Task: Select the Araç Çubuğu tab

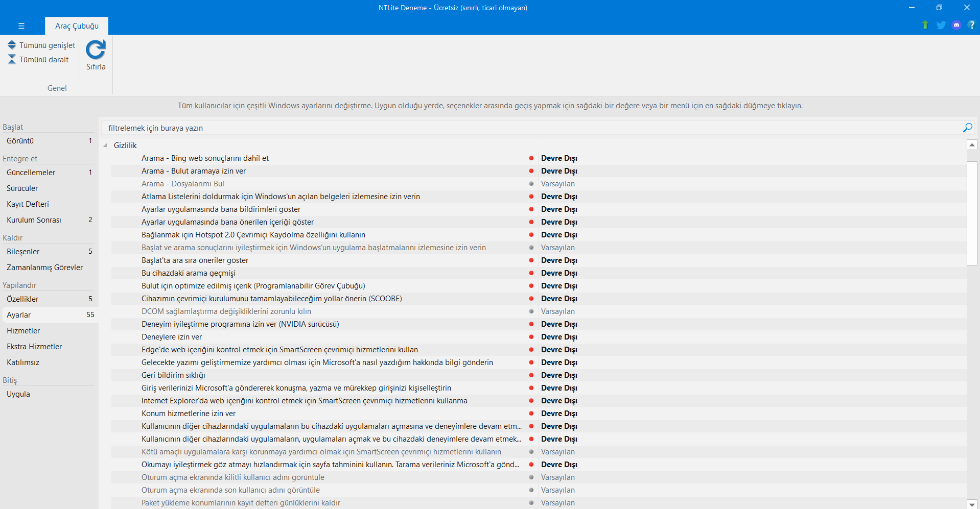Action: coord(77,26)
